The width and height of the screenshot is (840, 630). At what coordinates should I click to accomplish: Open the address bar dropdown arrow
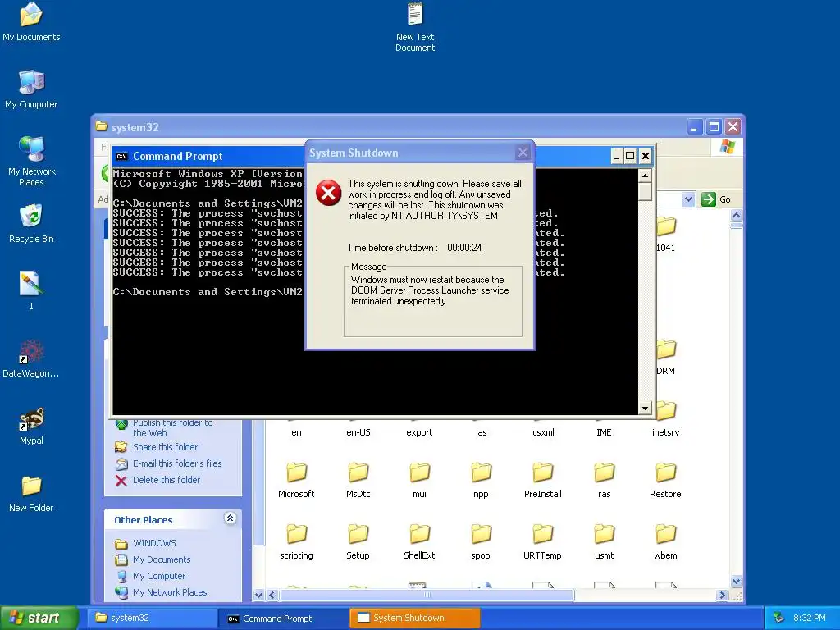tap(688, 199)
